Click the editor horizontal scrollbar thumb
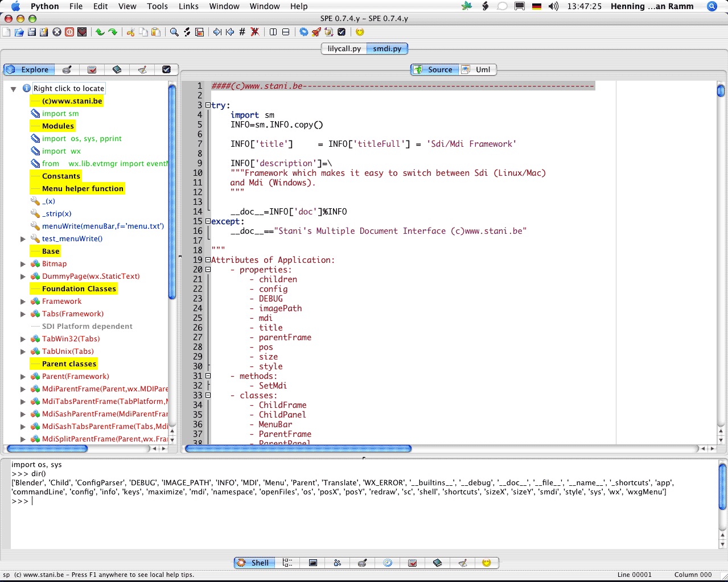This screenshot has height=582, width=728. click(x=298, y=448)
